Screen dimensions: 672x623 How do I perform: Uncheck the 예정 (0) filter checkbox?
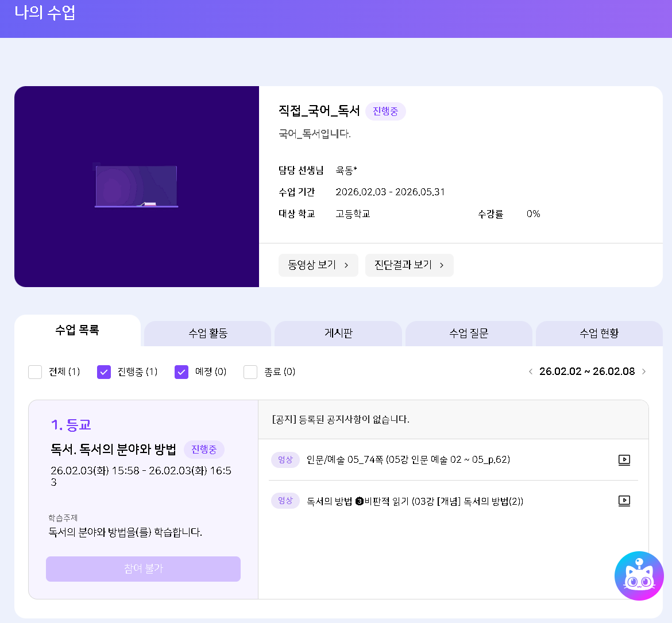coord(181,372)
